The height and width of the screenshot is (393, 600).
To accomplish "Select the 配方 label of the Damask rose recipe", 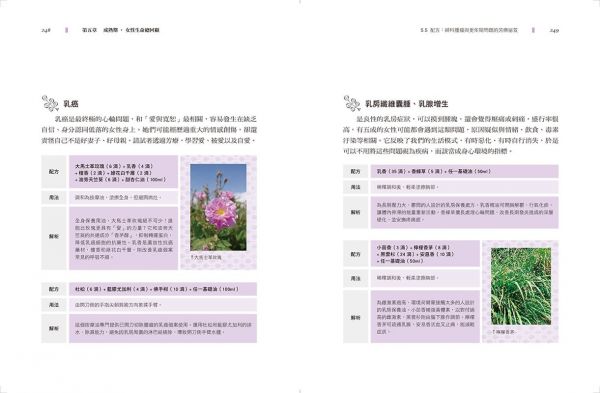I will click(54, 172).
